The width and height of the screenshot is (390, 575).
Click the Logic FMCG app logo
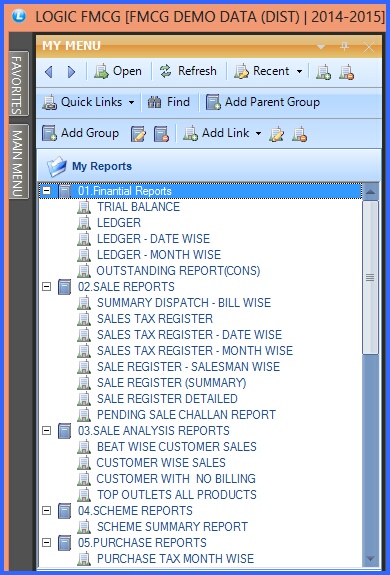[x=18, y=16]
